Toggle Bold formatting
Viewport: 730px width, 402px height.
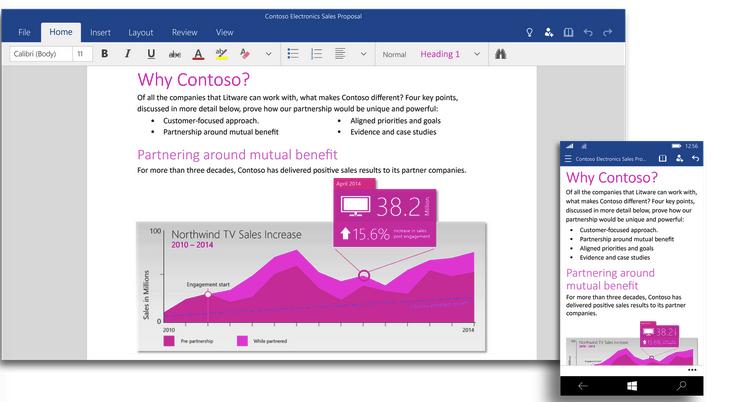[105, 54]
